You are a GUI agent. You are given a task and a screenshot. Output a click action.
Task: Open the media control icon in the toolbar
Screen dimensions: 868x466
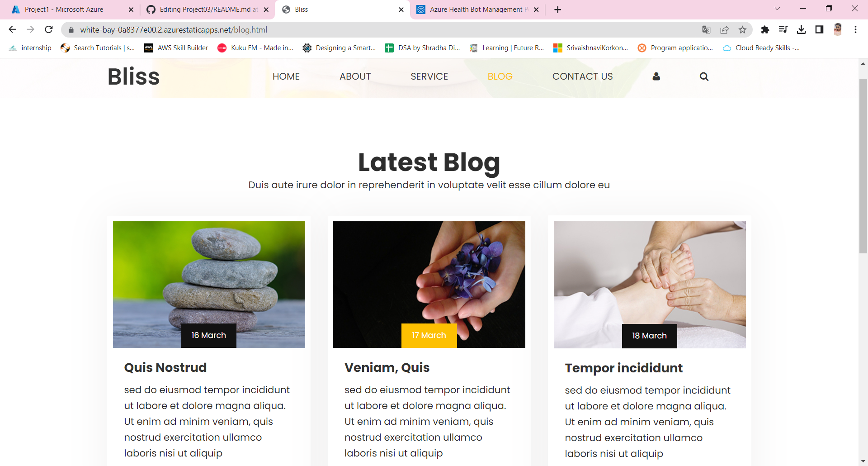tap(783, 29)
